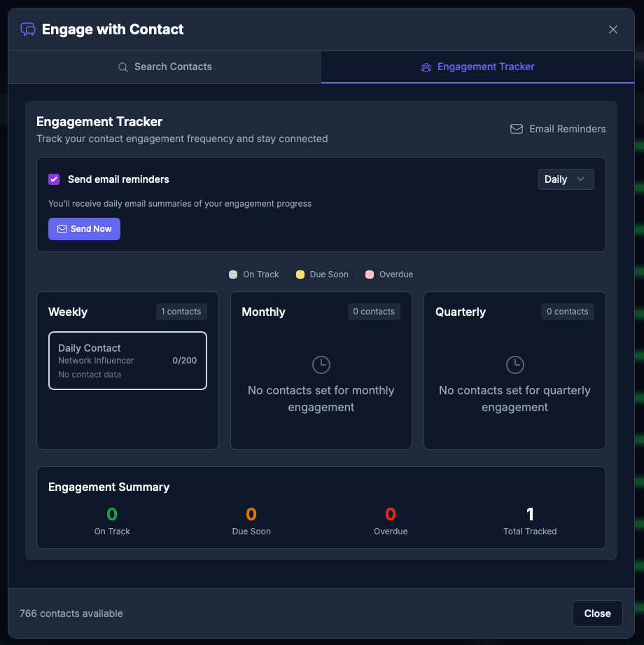Uncheck the Send email reminders checkbox
The height and width of the screenshot is (645, 644).
54,179
